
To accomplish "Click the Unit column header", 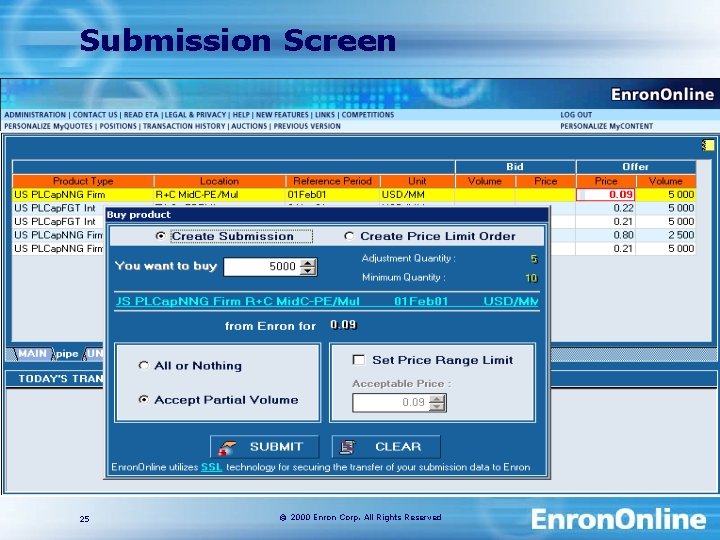I will click(417, 181).
